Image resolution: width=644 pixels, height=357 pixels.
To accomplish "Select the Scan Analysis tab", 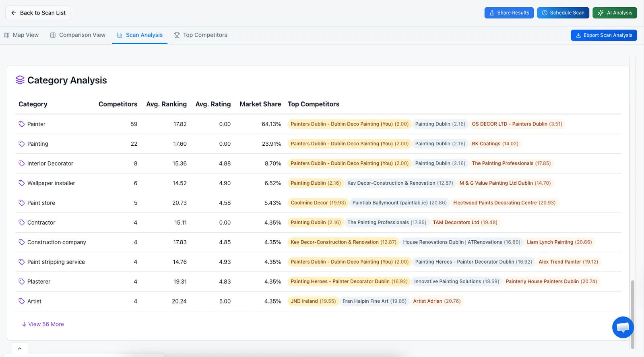I will [x=140, y=35].
